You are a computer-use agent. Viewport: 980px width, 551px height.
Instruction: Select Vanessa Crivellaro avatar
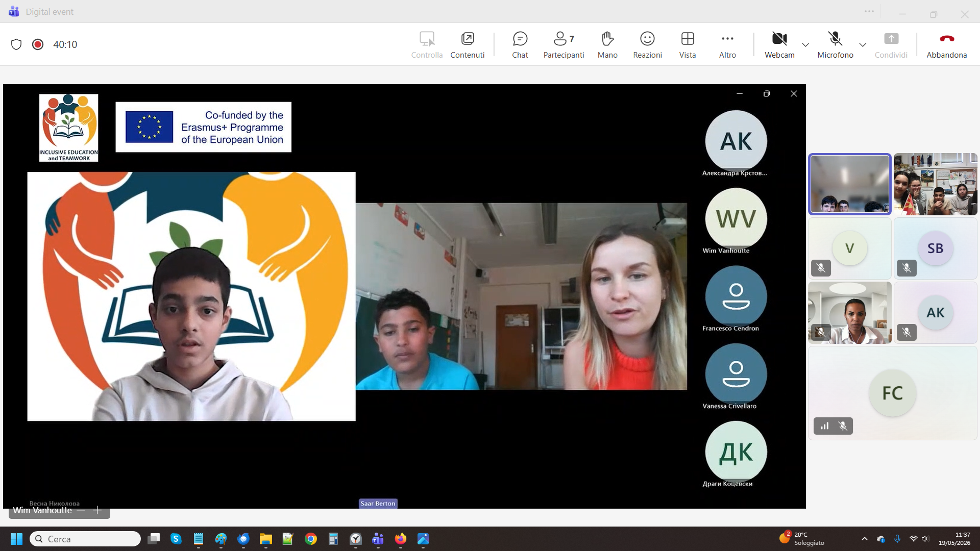[736, 374]
